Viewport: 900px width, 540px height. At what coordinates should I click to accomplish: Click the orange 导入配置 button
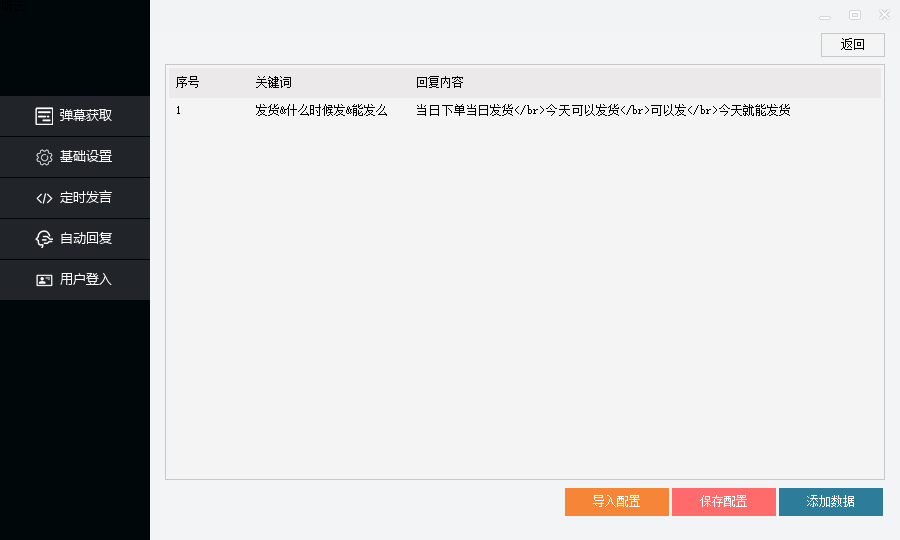[x=616, y=502]
